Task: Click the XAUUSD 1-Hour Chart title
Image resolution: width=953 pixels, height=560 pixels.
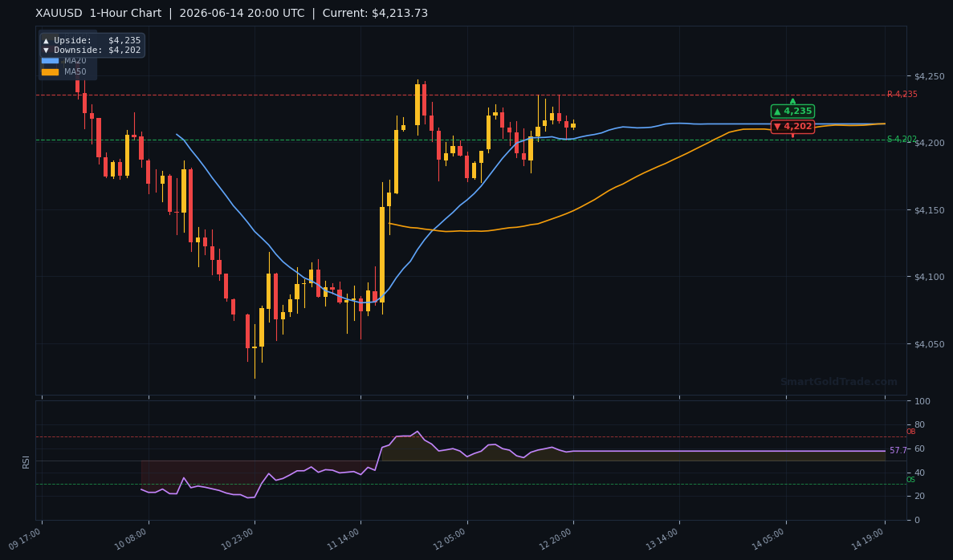Action: click(x=99, y=14)
